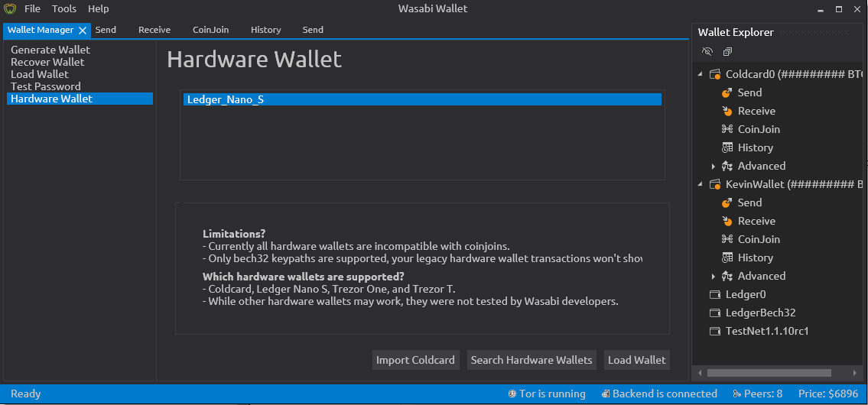The height and width of the screenshot is (405, 868).
Task: Expand Advanced under Coldcard0
Action: click(x=713, y=166)
